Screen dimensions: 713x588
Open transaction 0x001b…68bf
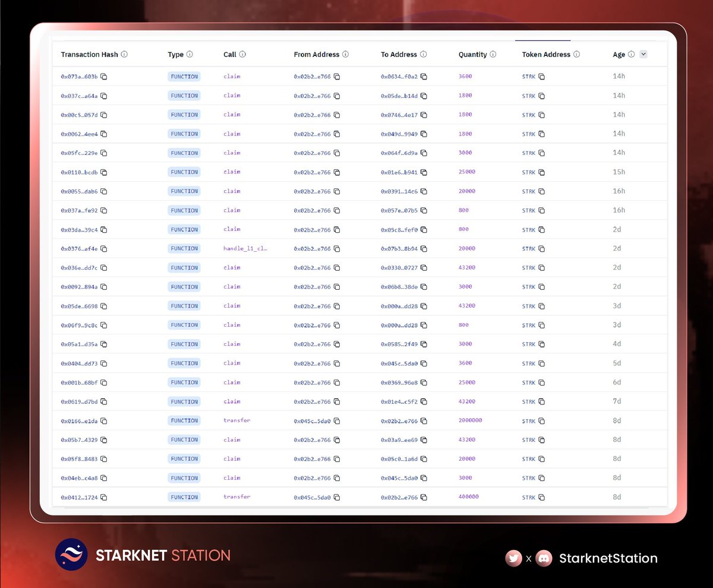(79, 382)
